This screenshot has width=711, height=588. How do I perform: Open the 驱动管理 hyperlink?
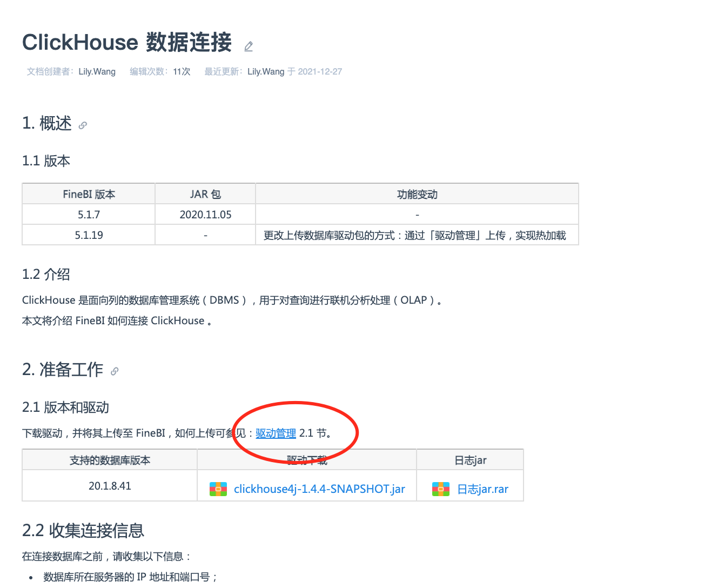276,433
